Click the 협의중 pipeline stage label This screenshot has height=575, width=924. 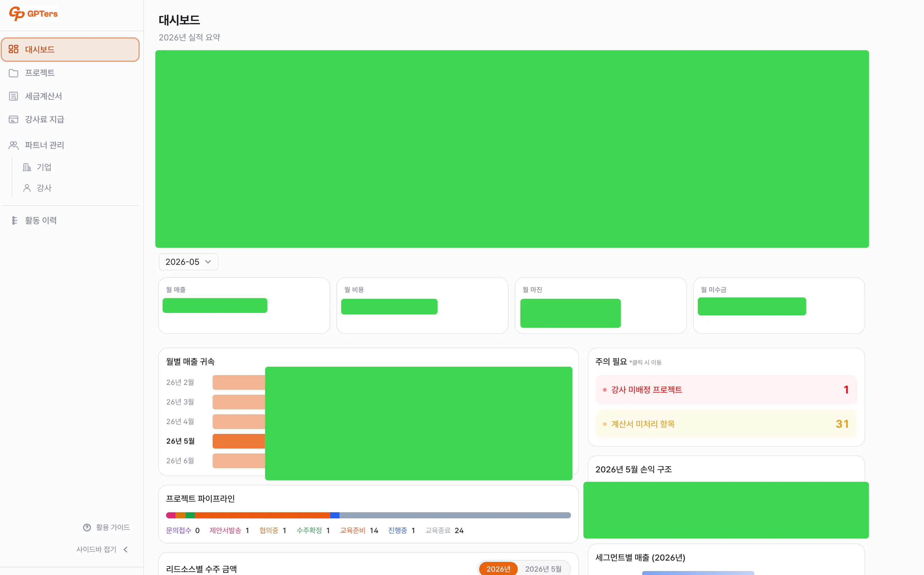[269, 530]
